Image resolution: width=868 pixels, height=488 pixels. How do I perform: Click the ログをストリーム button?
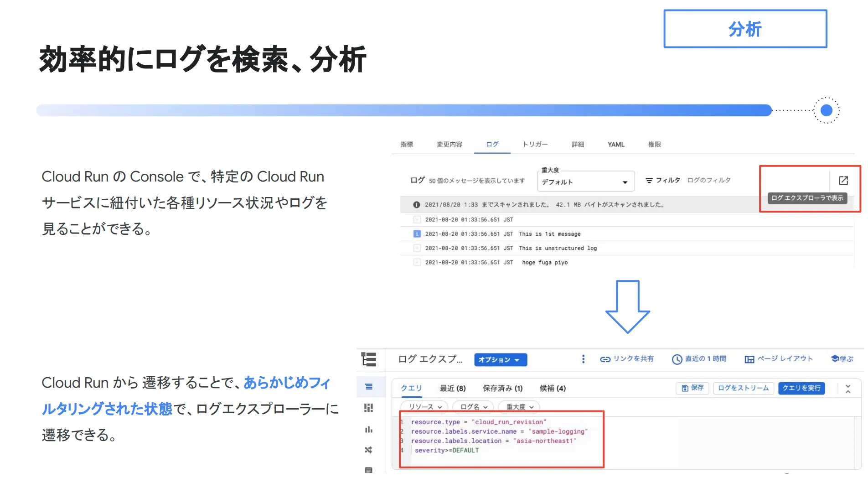743,388
